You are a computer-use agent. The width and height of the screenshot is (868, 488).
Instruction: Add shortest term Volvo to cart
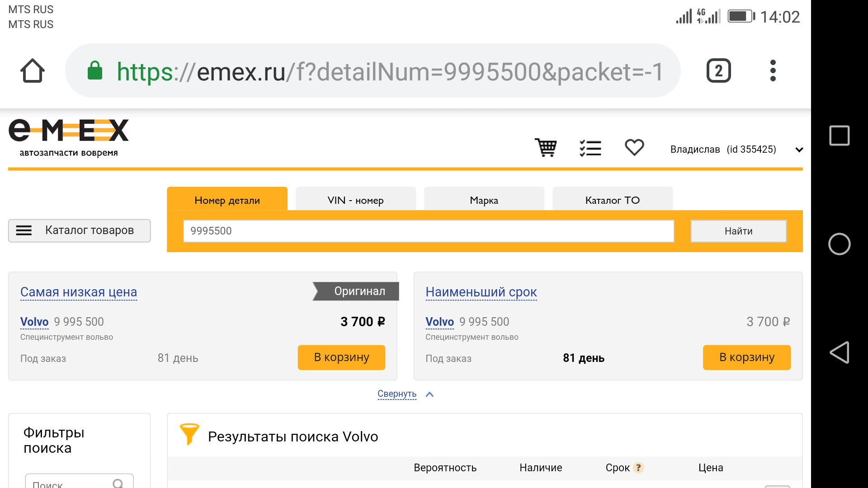click(x=747, y=357)
